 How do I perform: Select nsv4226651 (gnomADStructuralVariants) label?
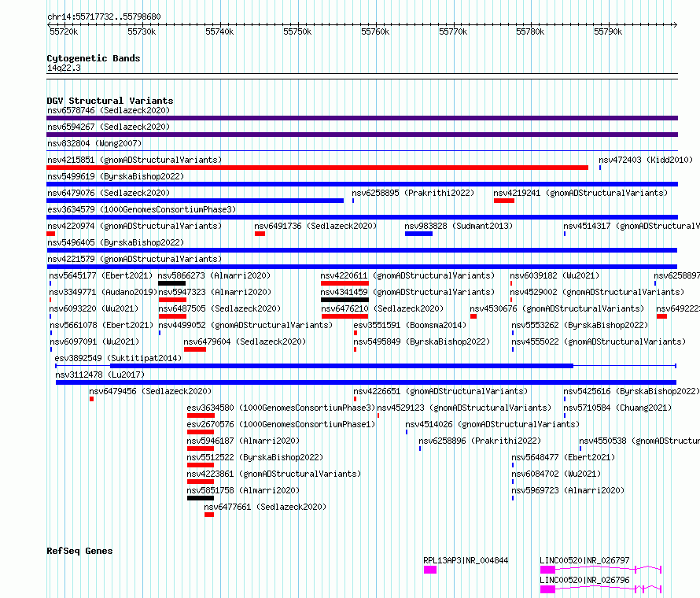pos(440,391)
